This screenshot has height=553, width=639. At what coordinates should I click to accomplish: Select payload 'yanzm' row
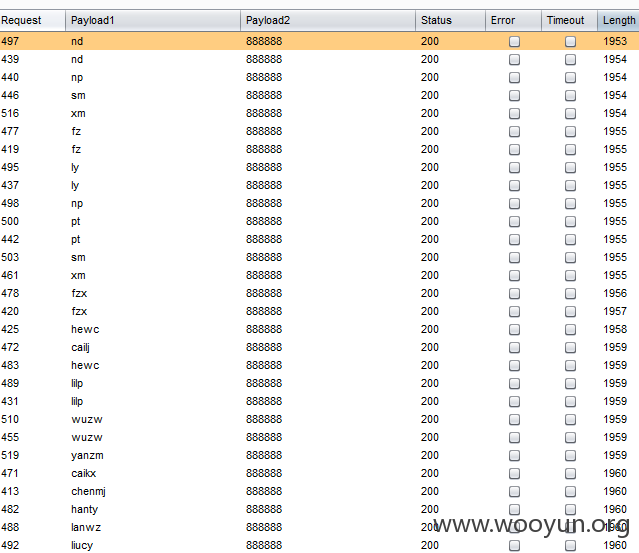tap(87, 455)
